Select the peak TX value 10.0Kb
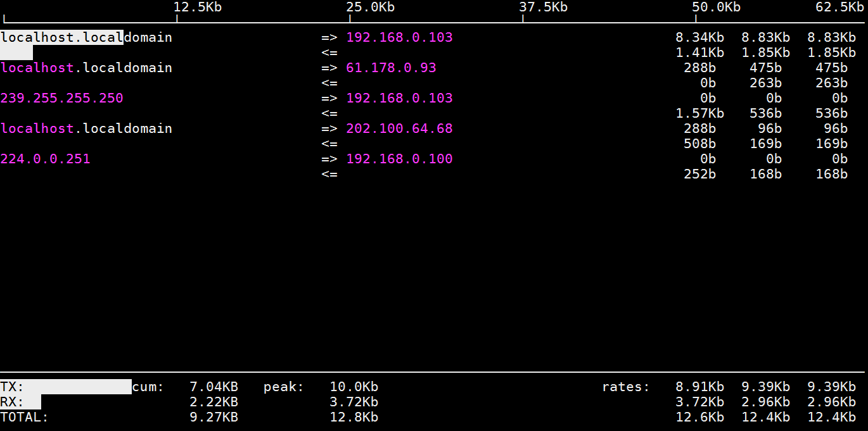 (354, 387)
